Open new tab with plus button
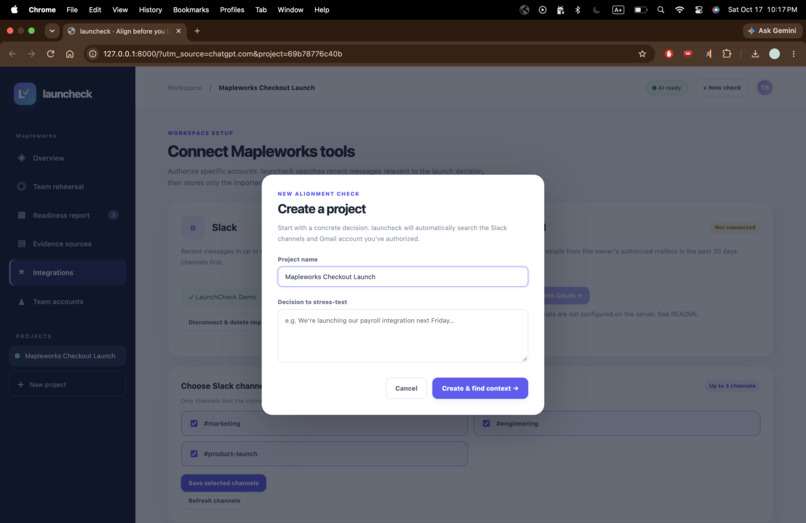 (197, 31)
